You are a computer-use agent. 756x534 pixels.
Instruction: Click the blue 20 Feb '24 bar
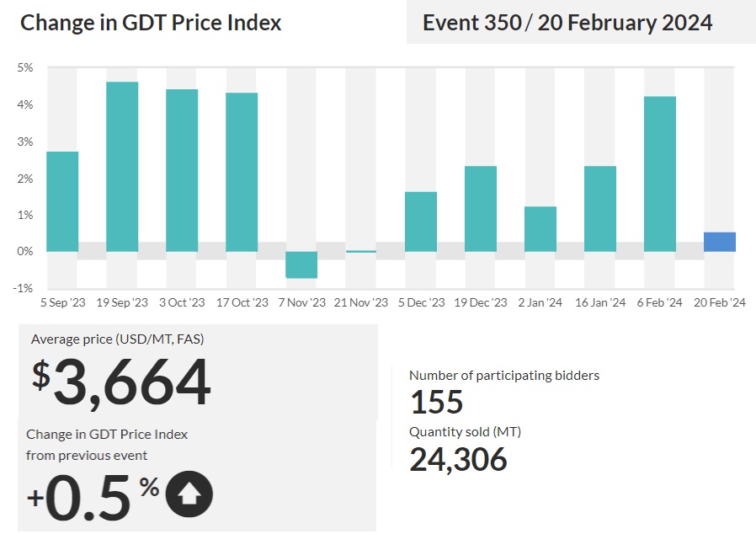click(x=719, y=242)
